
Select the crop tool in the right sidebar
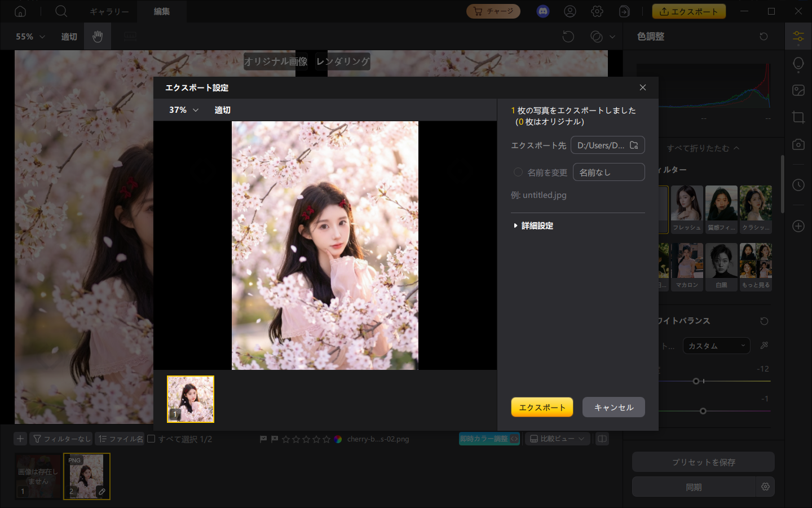[x=798, y=117]
